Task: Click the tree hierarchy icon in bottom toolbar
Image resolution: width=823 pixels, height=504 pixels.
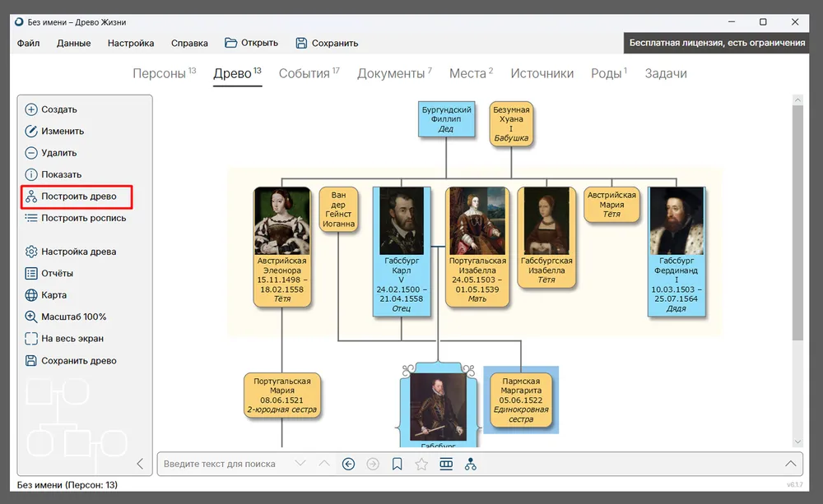Action: [x=470, y=464]
